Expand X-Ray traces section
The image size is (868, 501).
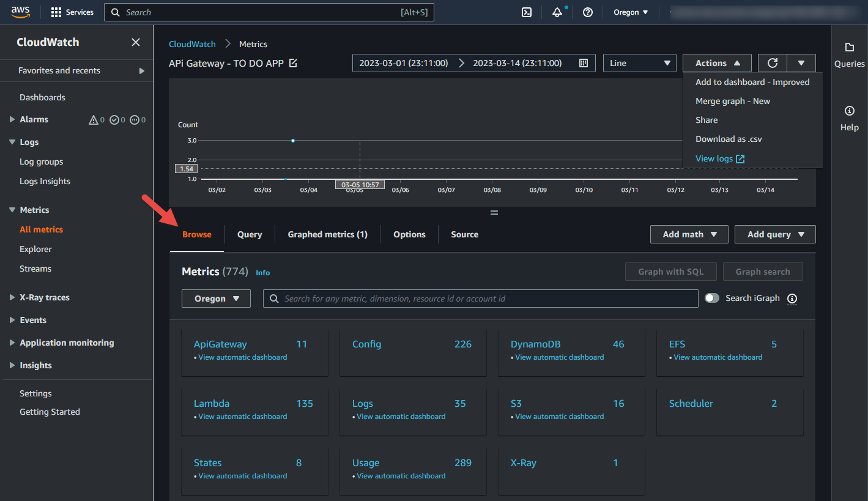[12, 297]
